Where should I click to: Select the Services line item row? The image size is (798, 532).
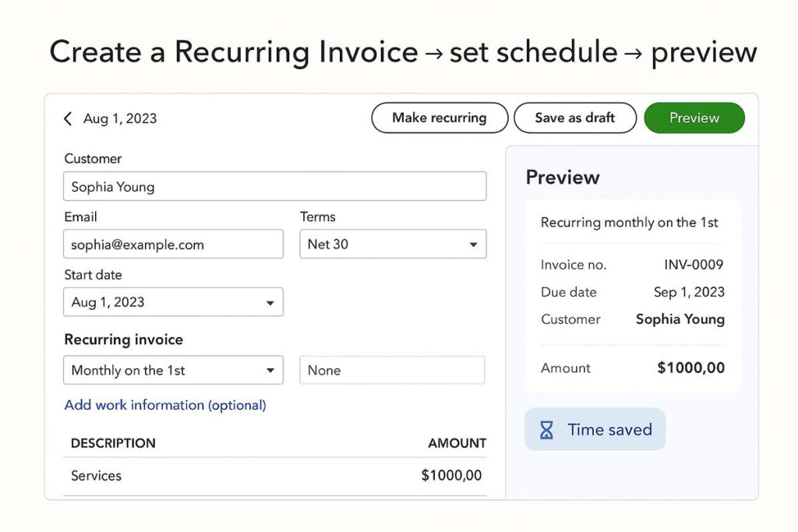pos(273,475)
